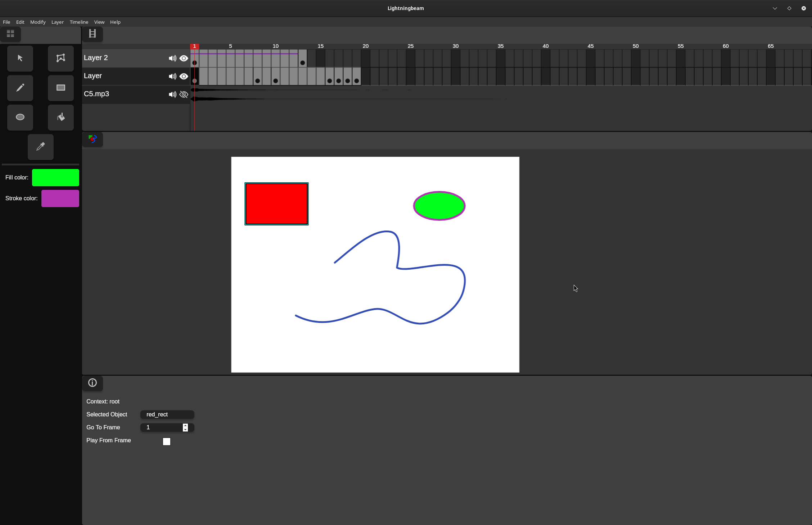812x525 pixels.
Task: Increment the Go To Frame stepper
Action: coord(185,425)
